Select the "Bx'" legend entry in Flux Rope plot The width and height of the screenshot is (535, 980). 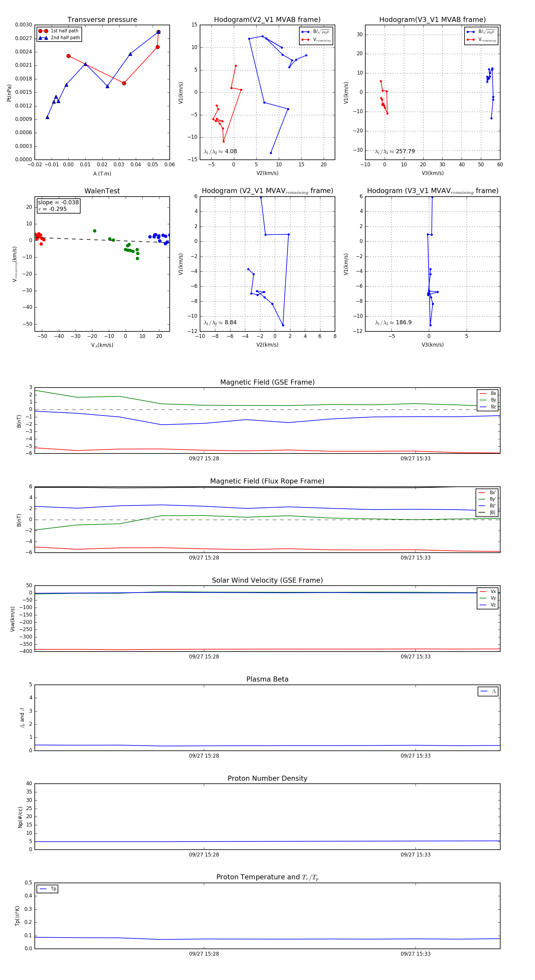pyautogui.click(x=487, y=493)
